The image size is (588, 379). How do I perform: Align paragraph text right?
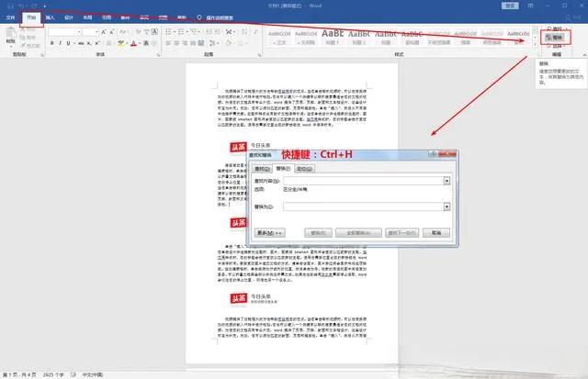pyautogui.click(x=185, y=43)
